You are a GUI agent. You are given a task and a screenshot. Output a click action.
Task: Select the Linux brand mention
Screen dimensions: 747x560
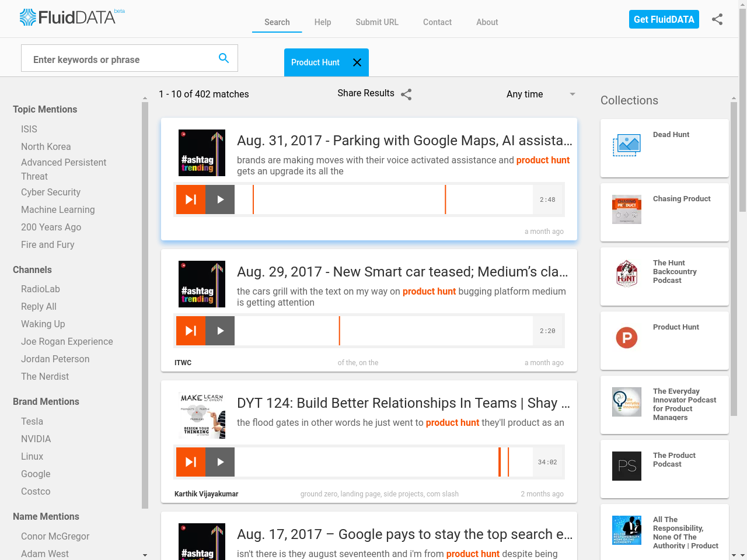tap(32, 457)
